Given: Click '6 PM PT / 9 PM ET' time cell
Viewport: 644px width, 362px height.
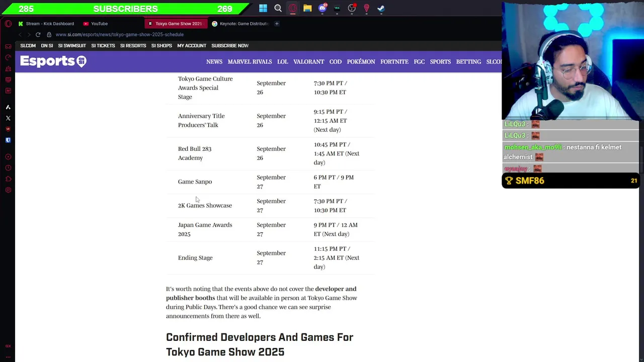Looking at the screenshot, I should pos(334,182).
